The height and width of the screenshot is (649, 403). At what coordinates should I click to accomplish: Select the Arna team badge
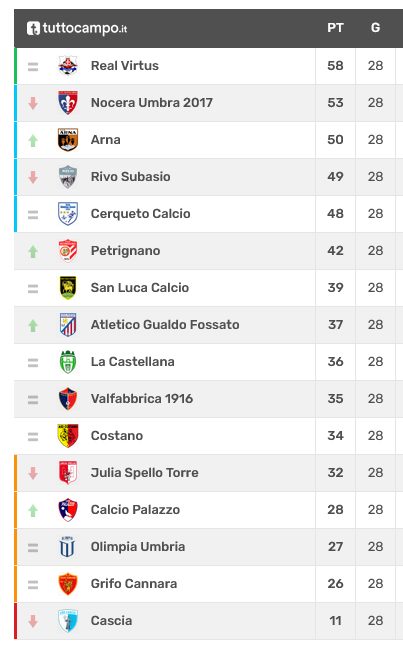[68, 139]
